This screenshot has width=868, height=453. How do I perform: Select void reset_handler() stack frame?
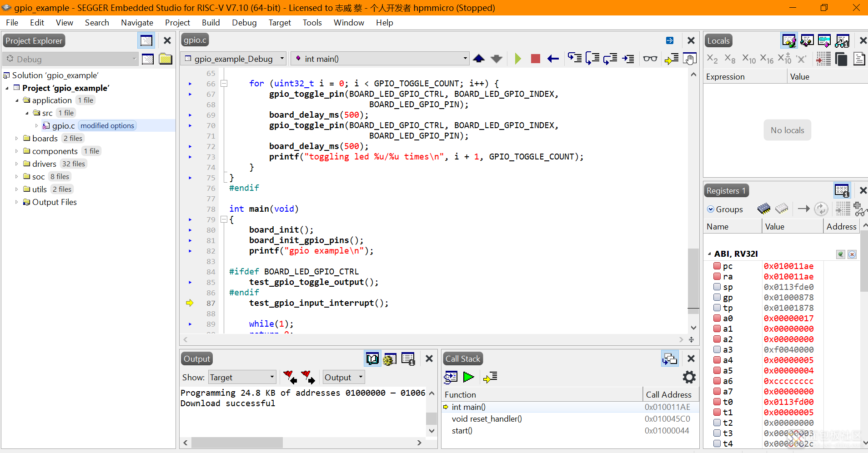(x=487, y=419)
